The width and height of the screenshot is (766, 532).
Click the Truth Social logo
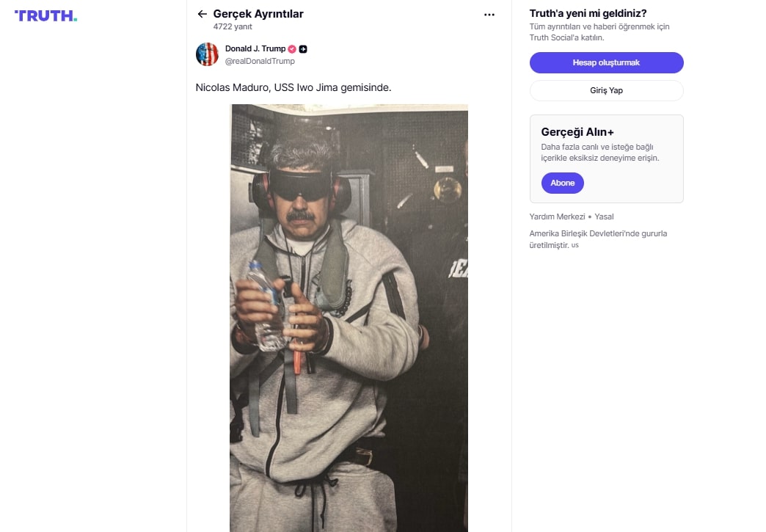coord(45,15)
